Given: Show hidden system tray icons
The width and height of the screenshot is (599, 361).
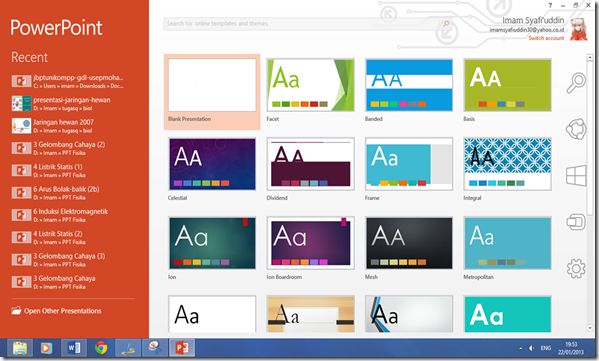Looking at the screenshot, I should 520,348.
